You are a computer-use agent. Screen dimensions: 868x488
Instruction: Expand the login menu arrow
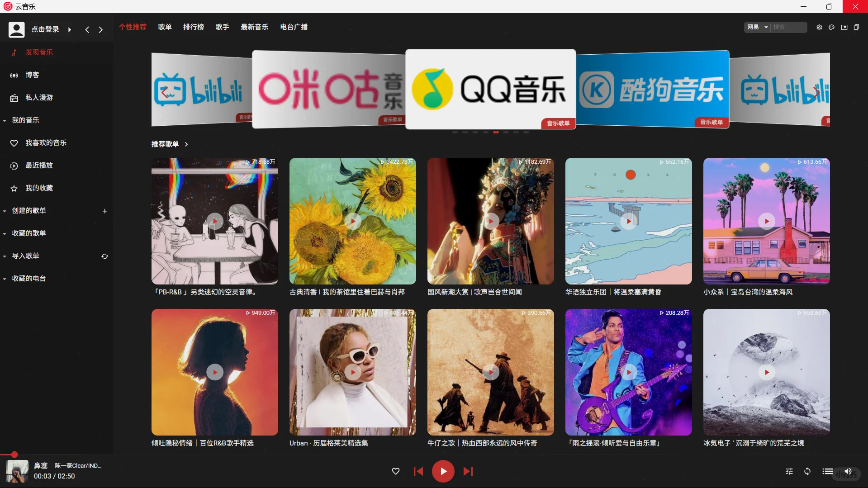pos(70,30)
